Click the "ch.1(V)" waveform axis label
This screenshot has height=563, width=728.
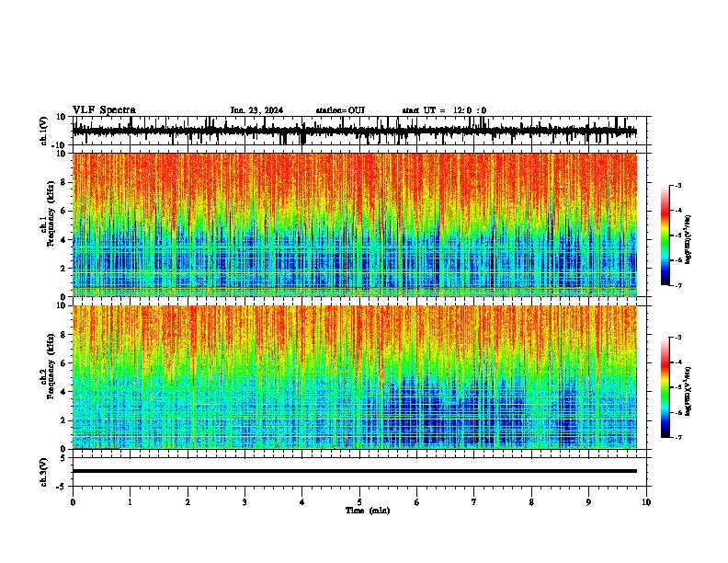click(44, 131)
